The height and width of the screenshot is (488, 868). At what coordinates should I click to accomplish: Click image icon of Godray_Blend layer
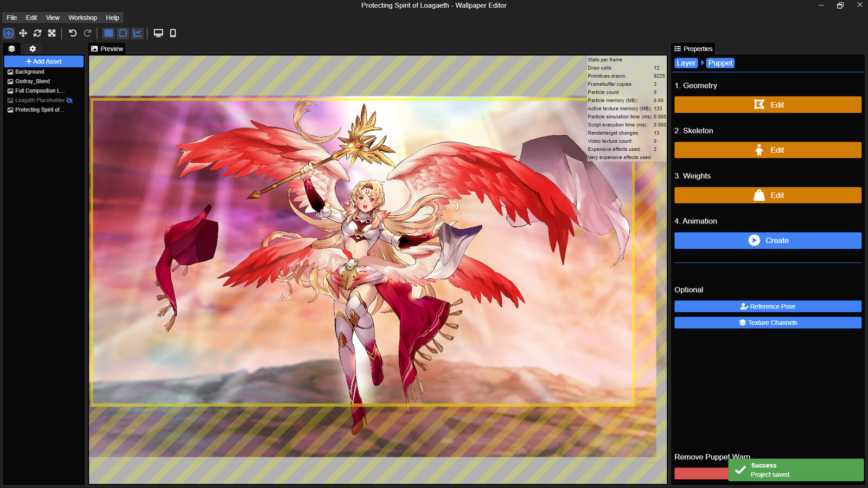[10, 81]
